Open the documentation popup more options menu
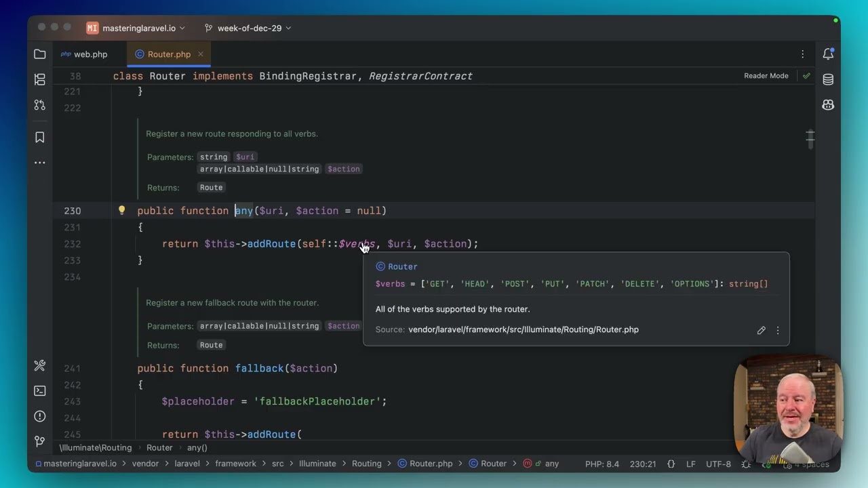 (x=778, y=330)
